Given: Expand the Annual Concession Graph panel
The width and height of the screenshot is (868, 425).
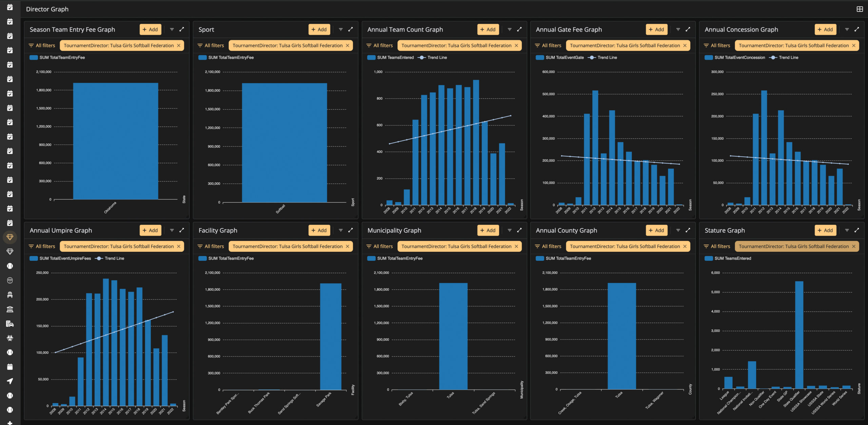Looking at the screenshot, I should pos(856,30).
